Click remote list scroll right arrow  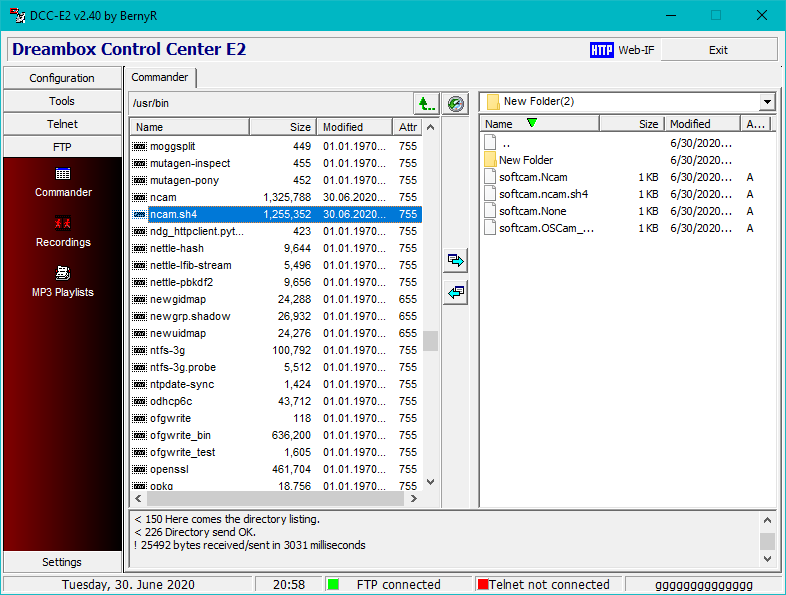click(414, 499)
